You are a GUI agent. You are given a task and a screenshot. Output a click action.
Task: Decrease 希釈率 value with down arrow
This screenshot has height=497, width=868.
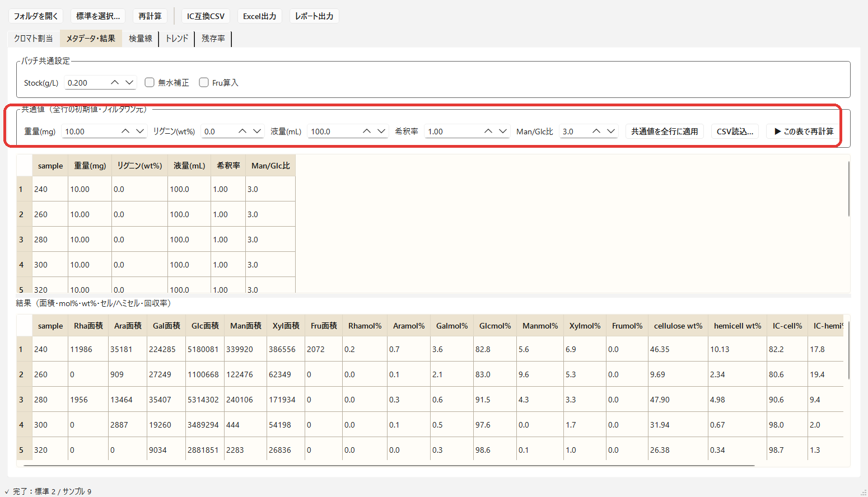(x=503, y=132)
